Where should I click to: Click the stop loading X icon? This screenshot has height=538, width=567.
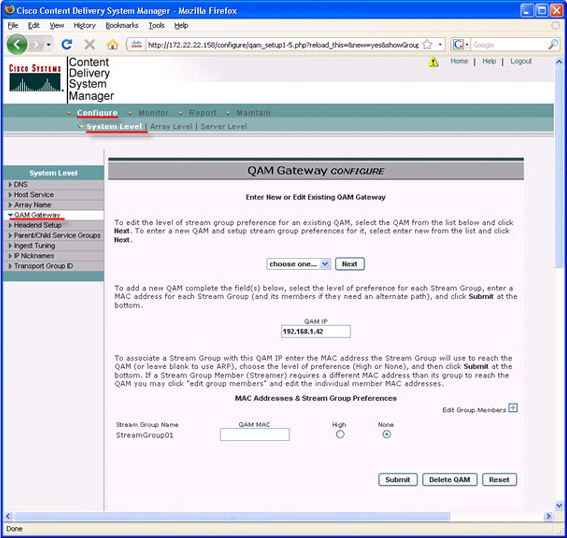(89, 44)
